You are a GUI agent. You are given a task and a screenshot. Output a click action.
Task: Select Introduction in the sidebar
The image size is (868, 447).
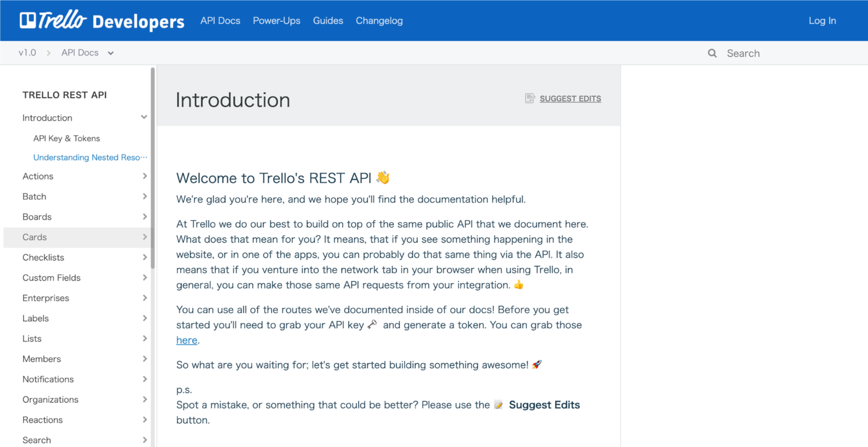47,118
